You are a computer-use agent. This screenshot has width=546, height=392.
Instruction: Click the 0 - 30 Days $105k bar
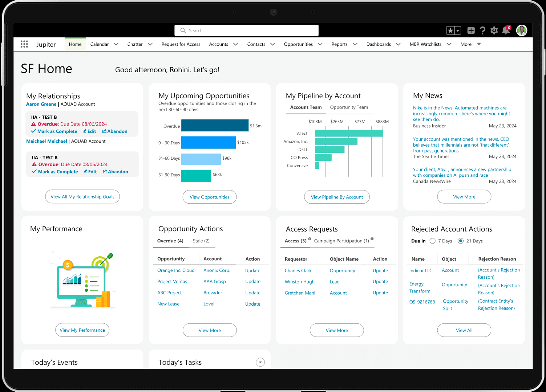point(209,143)
